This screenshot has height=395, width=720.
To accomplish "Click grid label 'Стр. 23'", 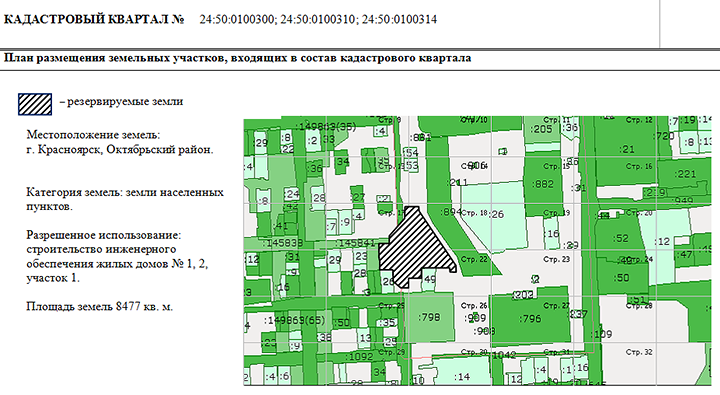I will click(556, 260).
